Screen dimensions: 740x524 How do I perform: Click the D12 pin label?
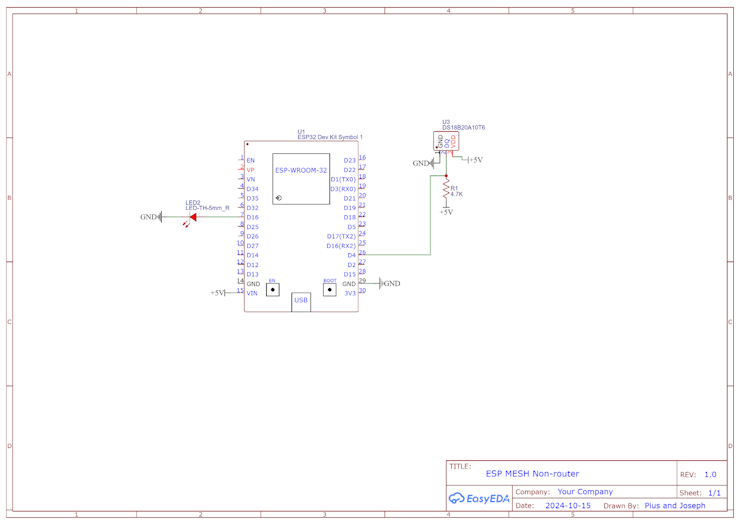252,265
